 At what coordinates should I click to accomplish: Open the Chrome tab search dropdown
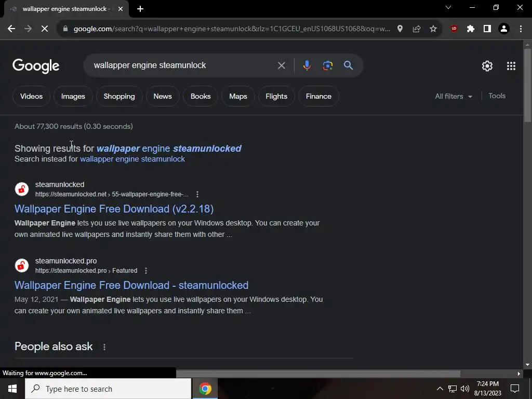click(x=448, y=7)
